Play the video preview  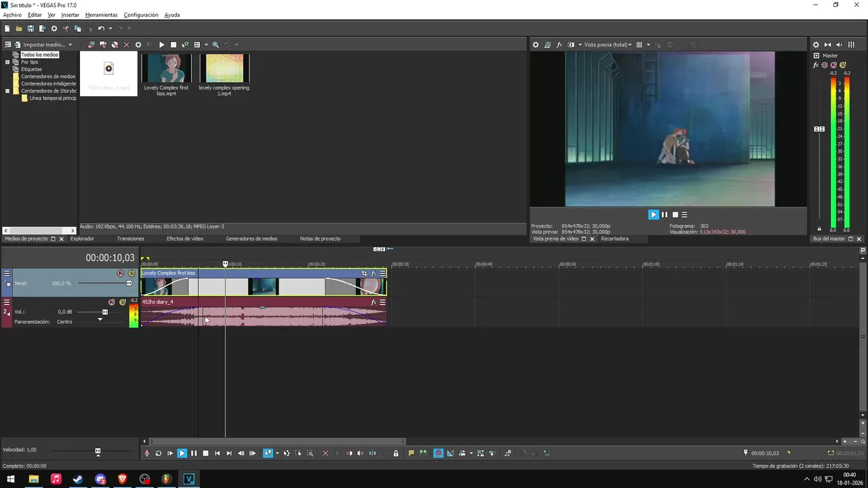(x=654, y=214)
